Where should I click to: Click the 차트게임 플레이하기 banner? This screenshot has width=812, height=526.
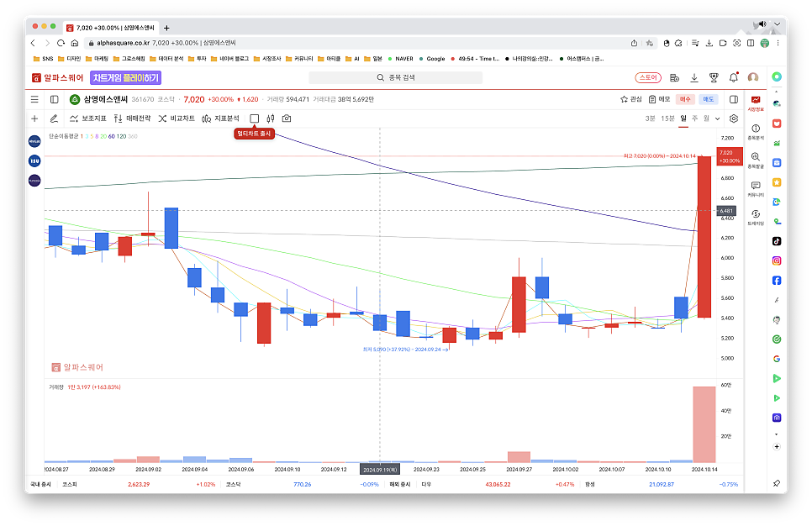126,77
